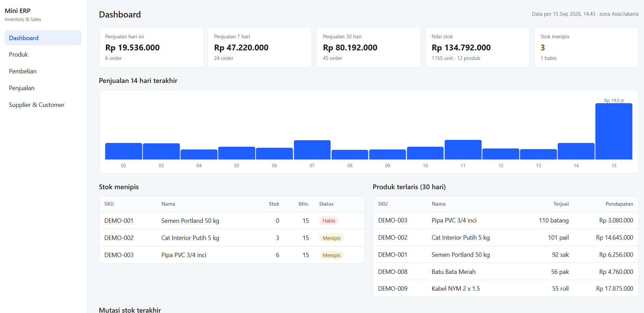Click the 110 batang sold value
644x313 pixels.
click(x=554, y=220)
